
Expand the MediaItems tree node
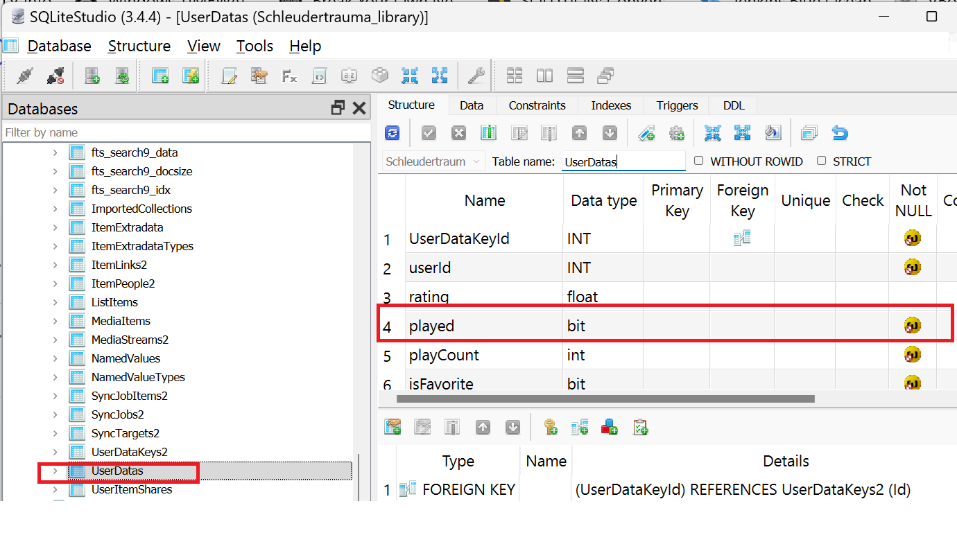coord(55,321)
